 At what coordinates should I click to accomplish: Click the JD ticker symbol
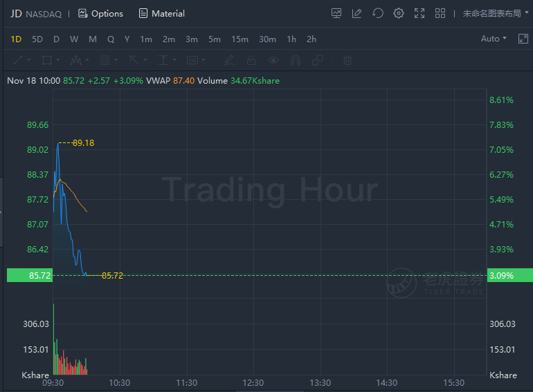16,14
